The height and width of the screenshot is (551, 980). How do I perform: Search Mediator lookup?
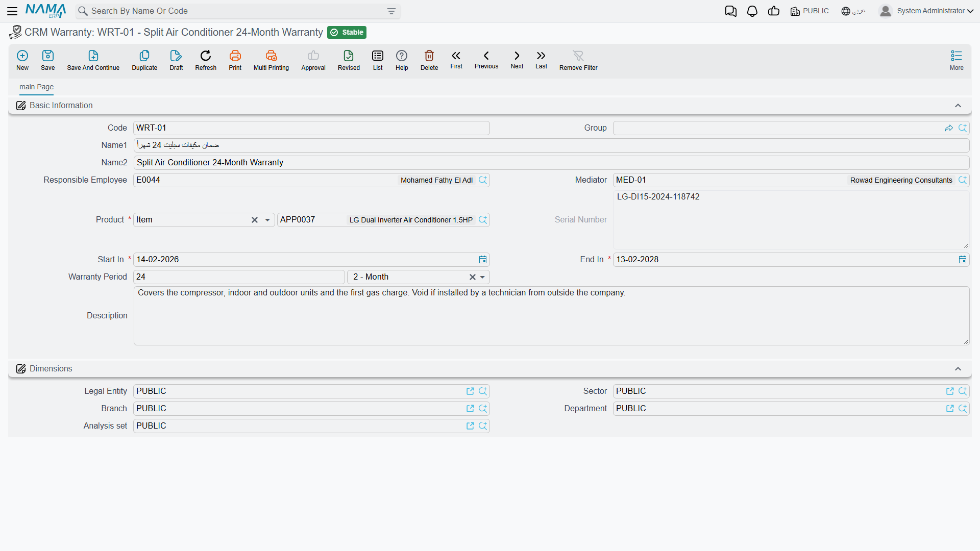(963, 180)
